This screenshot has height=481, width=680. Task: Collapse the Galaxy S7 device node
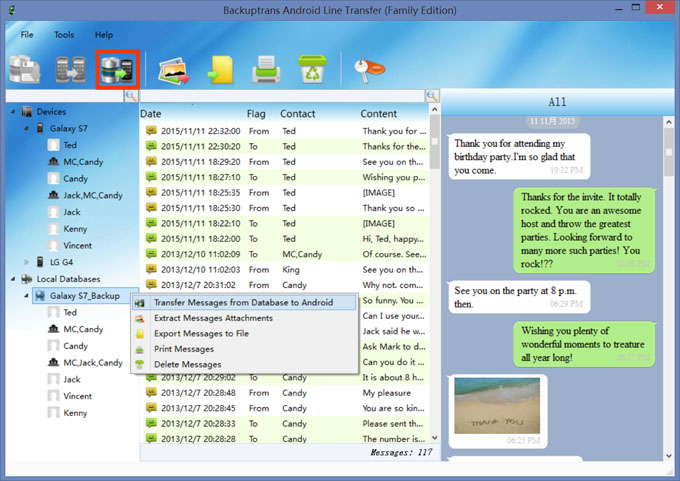point(26,128)
